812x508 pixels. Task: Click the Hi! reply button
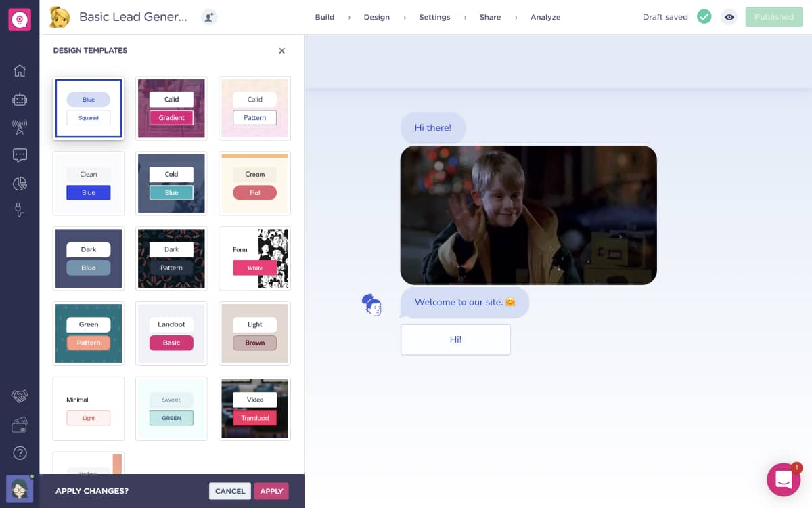tap(455, 339)
